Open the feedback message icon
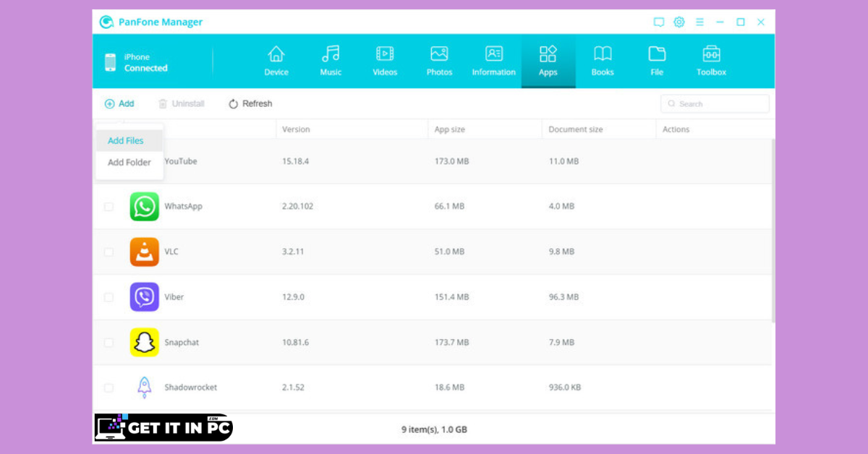 coord(658,22)
